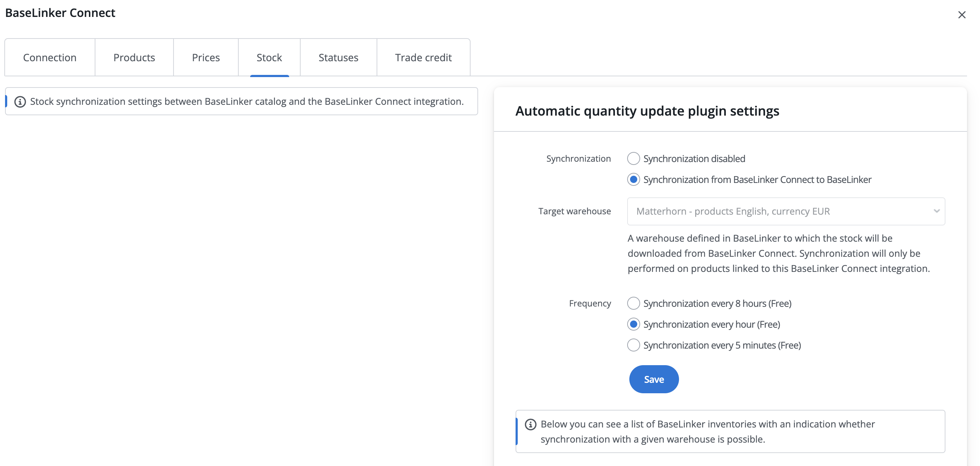Viewport: 980px width, 466px height.
Task: Click the Target warehouse description text
Action: (778, 254)
